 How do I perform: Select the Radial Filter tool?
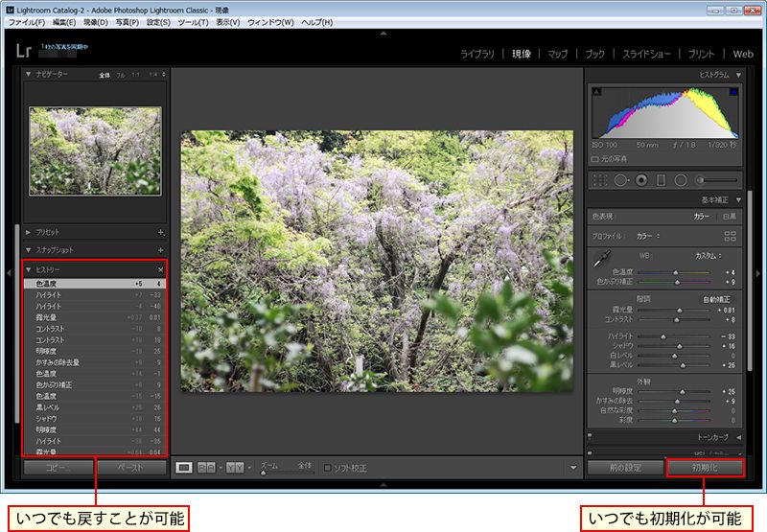[681, 180]
